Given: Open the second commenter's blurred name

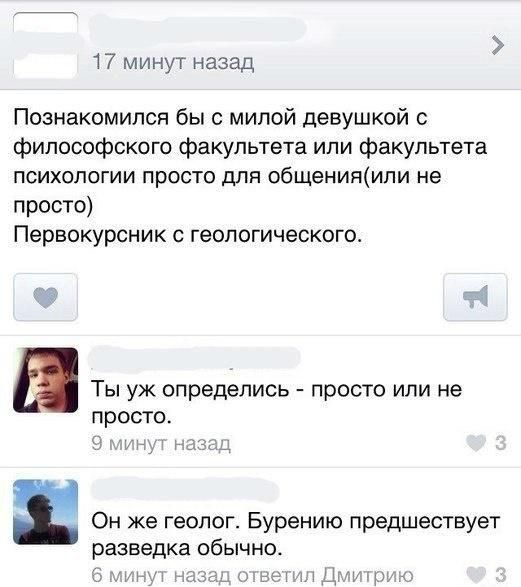Looking at the screenshot, I should click(184, 489).
